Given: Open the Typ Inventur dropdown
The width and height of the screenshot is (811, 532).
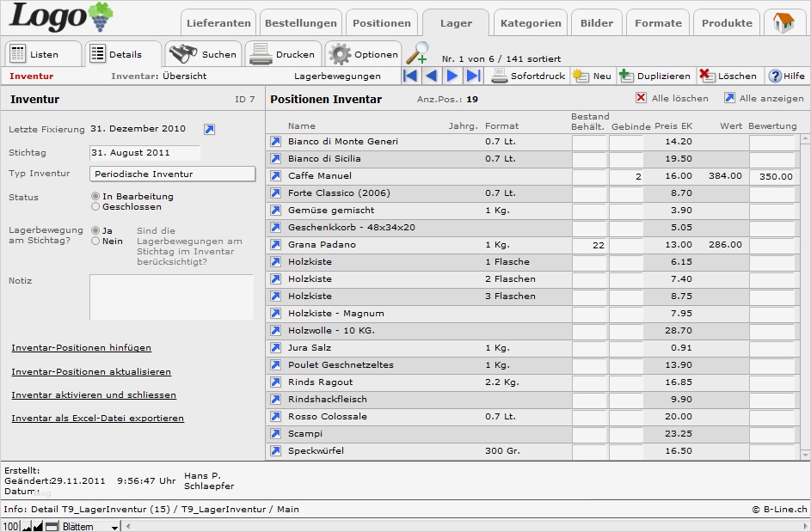Looking at the screenshot, I should [x=172, y=174].
